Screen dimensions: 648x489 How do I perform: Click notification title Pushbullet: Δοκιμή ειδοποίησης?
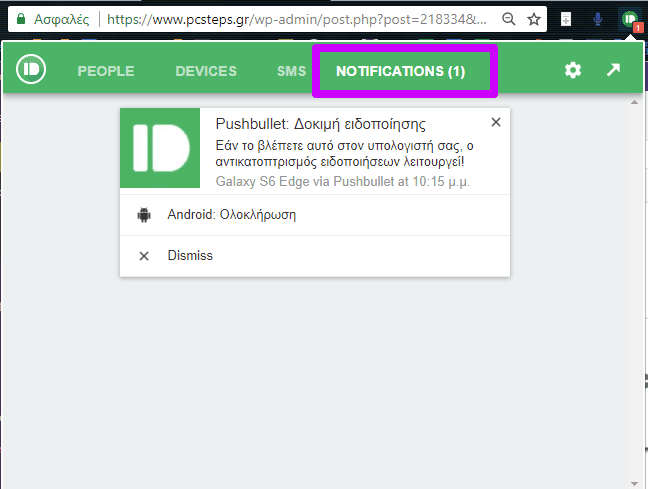(321, 124)
